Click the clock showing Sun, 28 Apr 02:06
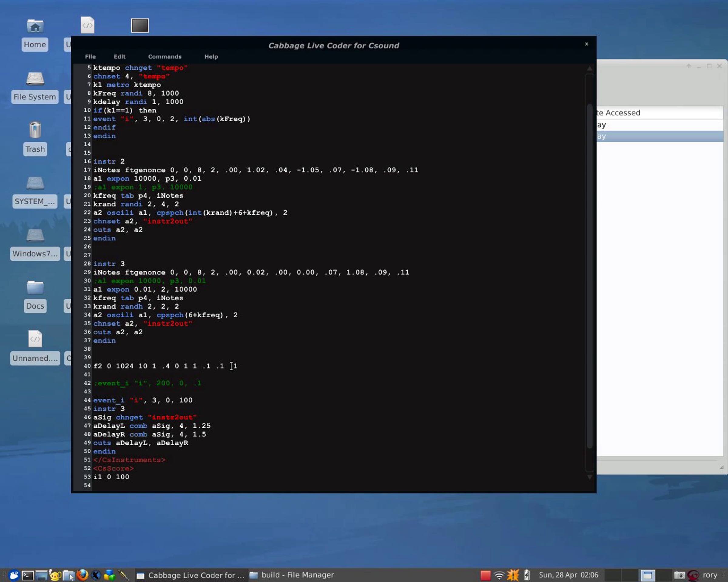 click(x=569, y=575)
